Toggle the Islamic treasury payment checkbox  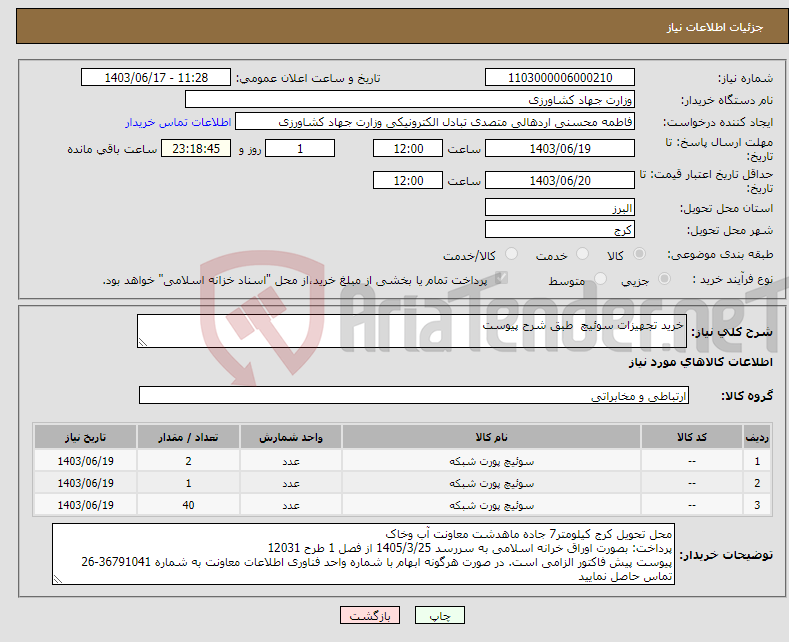501,278
